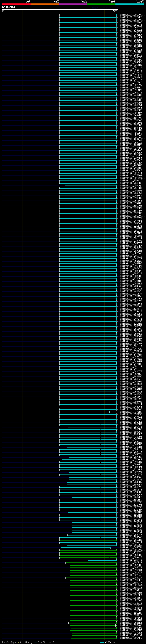Select the label UniRef100_B1NYI9
The width and height of the screenshot is (146, 644).
(x=131, y=70)
